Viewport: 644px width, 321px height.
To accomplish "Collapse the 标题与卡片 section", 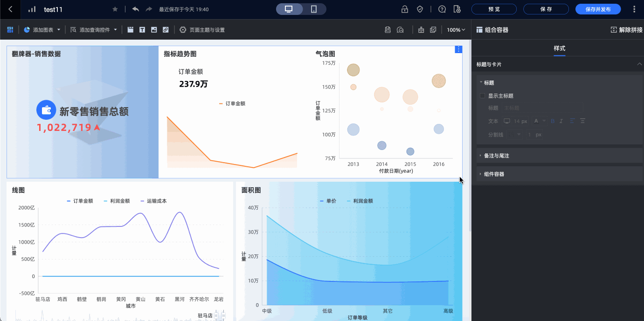I will coord(639,64).
